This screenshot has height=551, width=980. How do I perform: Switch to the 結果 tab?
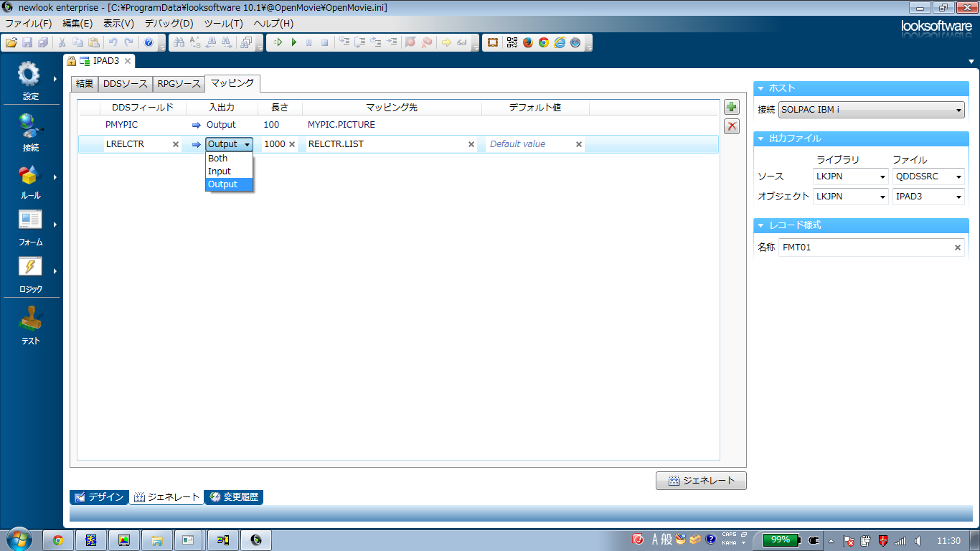point(85,84)
